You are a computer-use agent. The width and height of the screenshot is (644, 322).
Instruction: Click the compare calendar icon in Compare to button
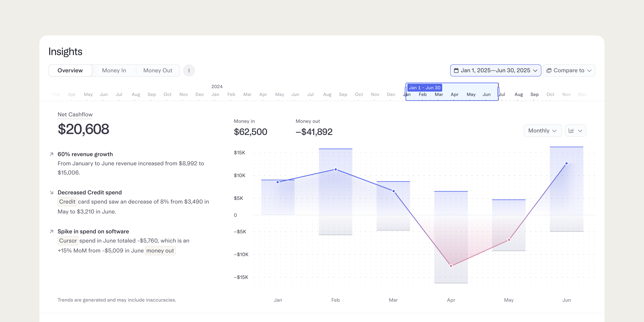(x=549, y=70)
